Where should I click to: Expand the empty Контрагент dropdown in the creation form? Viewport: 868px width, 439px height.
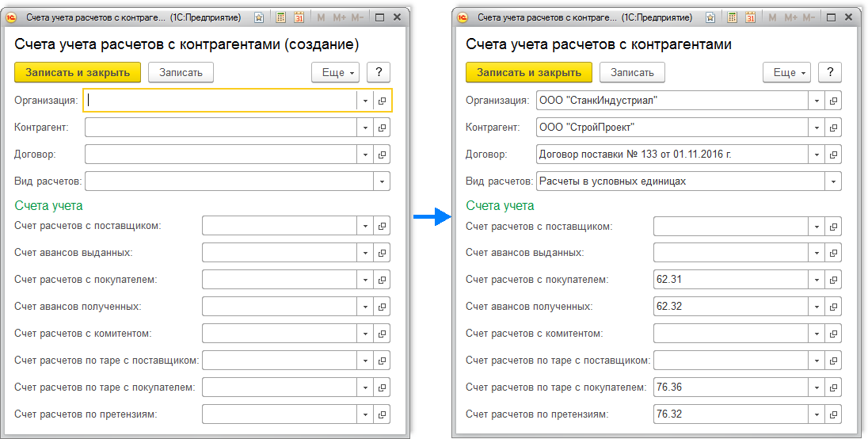[x=365, y=128]
